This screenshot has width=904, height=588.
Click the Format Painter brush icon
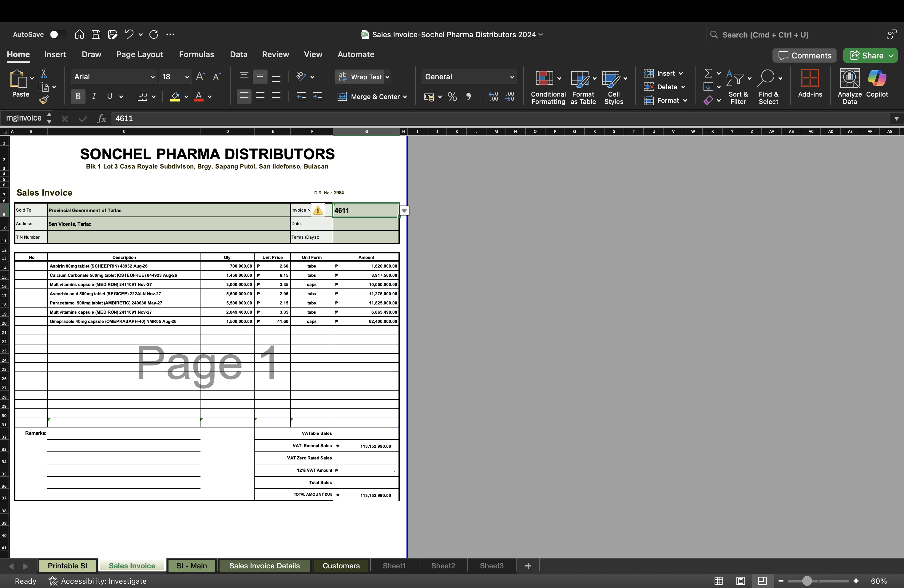coord(44,100)
